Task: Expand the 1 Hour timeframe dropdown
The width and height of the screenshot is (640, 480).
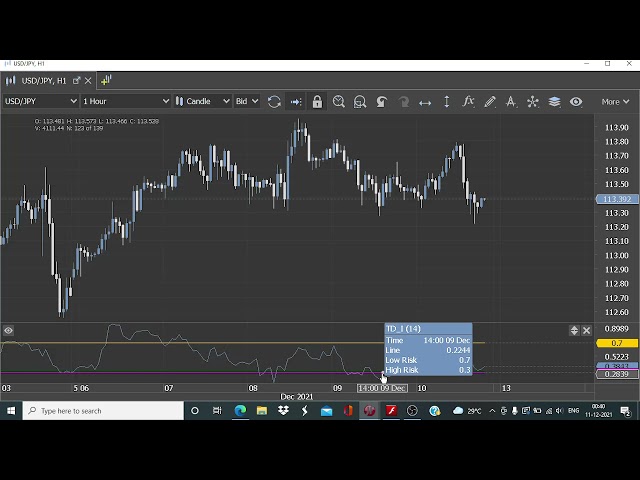Action: coord(125,101)
